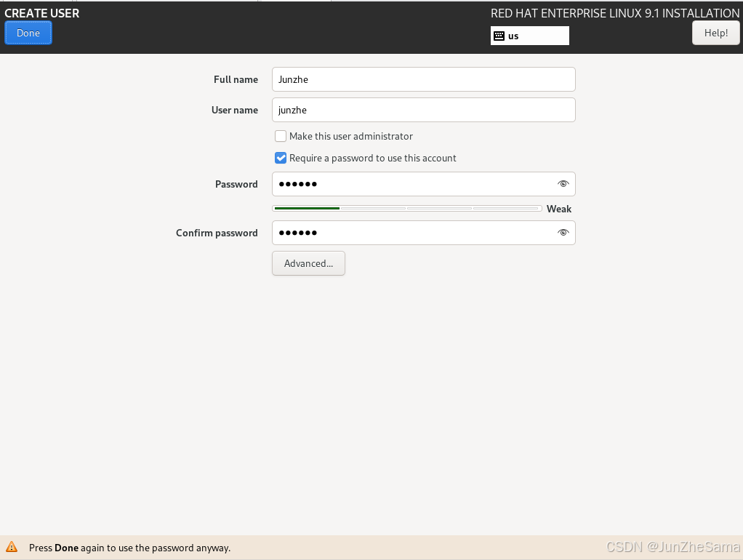Open the Help! button
Screen dimensions: 743x560
[715, 33]
